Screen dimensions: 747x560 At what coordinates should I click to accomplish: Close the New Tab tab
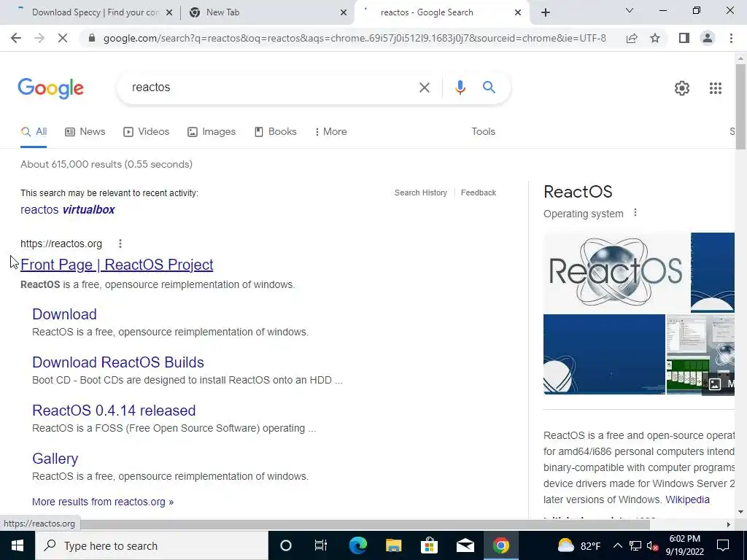pos(344,12)
